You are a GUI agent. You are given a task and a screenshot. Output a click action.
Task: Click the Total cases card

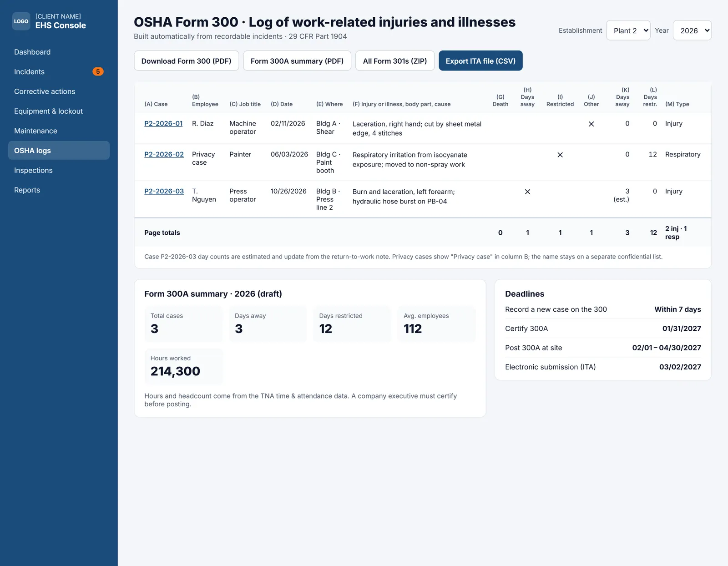point(183,324)
